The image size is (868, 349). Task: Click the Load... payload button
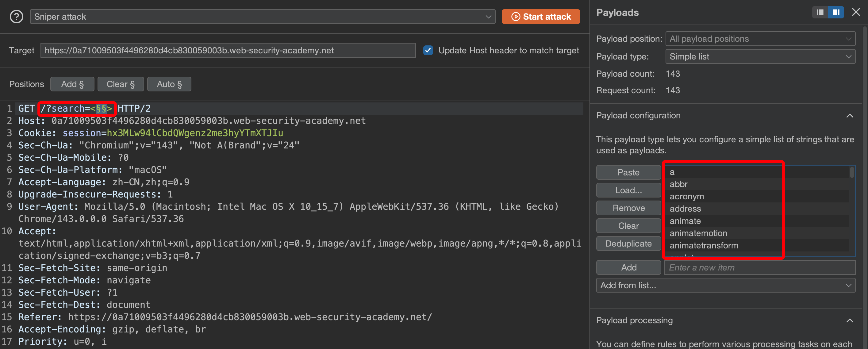tap(628, 190)
